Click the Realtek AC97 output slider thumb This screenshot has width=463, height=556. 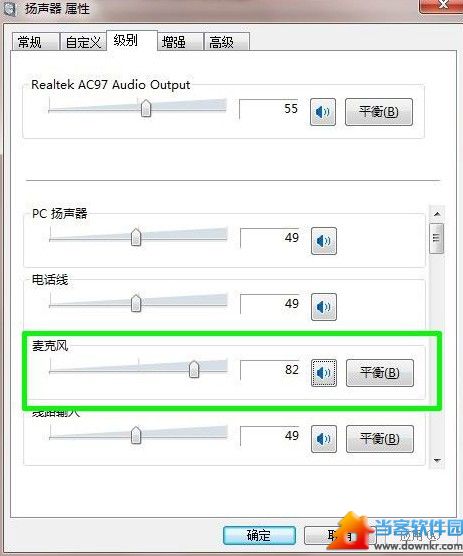pos(146,108)
